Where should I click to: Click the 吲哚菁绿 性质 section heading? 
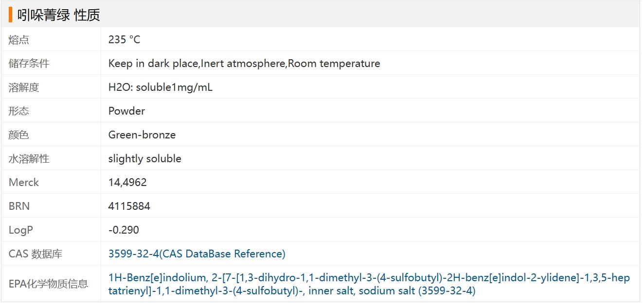tap(58, 15)
